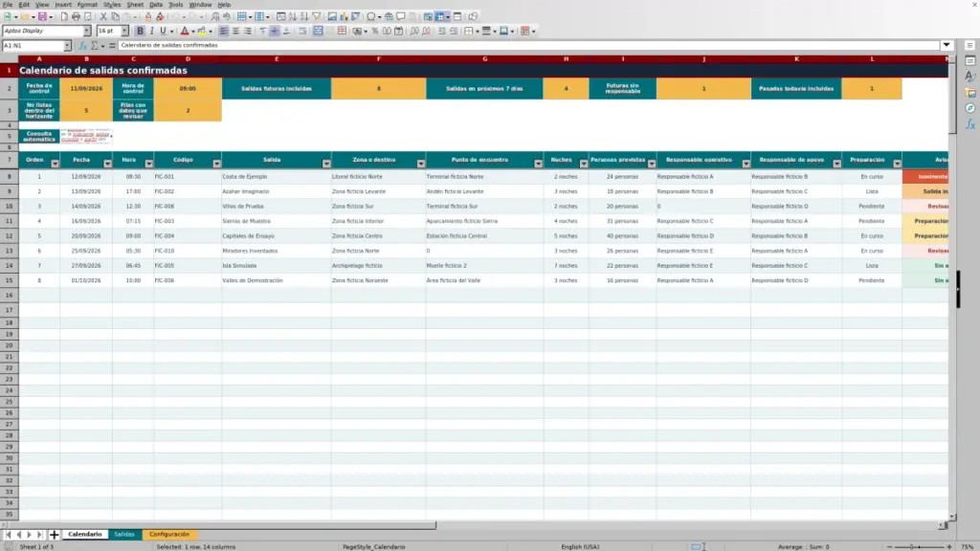Open the Fecha column filter dropdown
This screenshot has width=980, height=551.
click(107, 164)
